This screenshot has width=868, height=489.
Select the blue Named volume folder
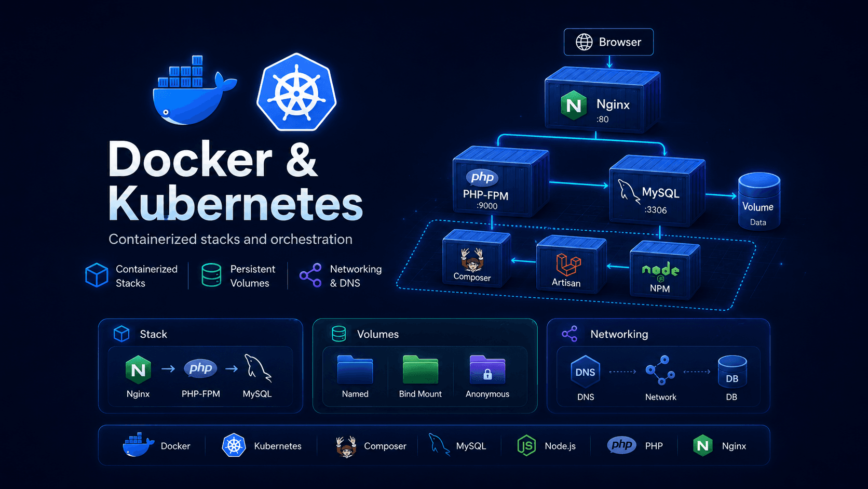(355, 369)
